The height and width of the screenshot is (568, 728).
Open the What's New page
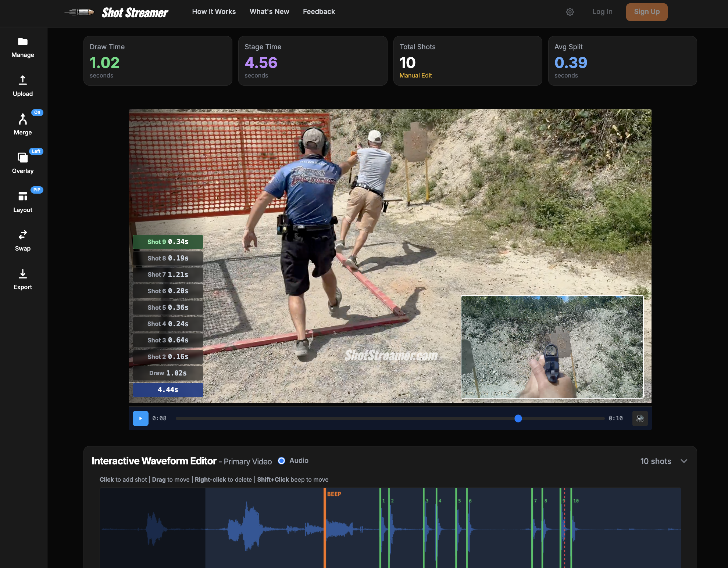point(269,11)
